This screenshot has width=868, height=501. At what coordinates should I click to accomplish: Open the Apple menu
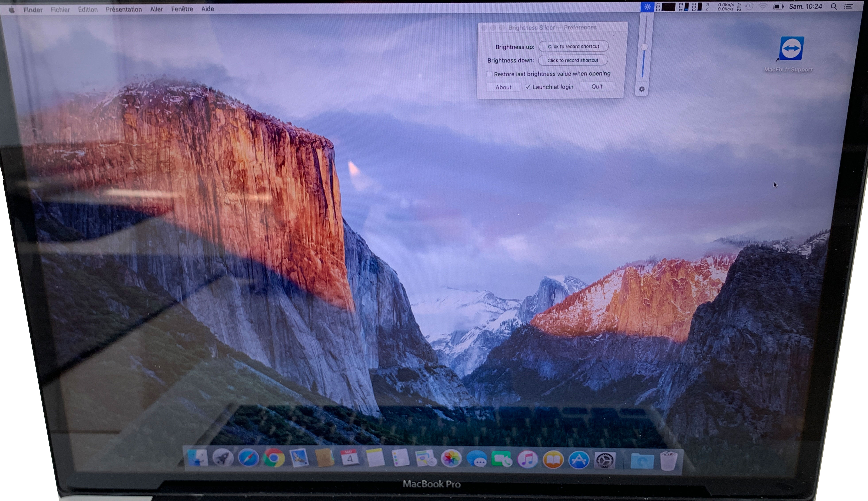[x=12, y=9]
